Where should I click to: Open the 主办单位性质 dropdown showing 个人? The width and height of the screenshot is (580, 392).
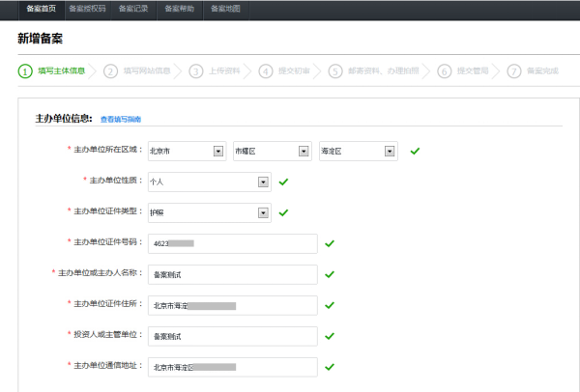(x=209, y=182)
